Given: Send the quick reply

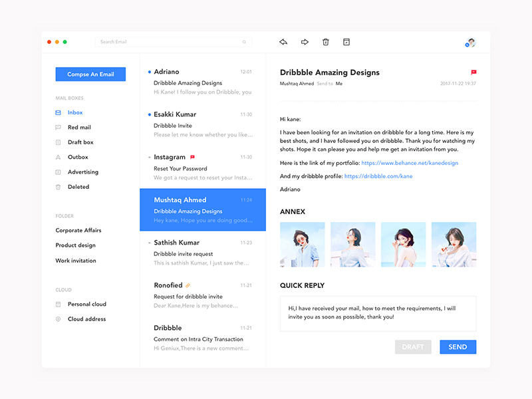Looking at the screenshot, I should coord(458,347).
